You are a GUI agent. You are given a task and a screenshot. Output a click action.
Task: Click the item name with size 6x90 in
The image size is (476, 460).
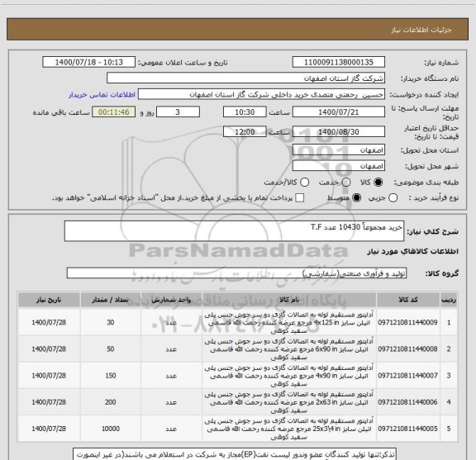click(x=289, y=349)
